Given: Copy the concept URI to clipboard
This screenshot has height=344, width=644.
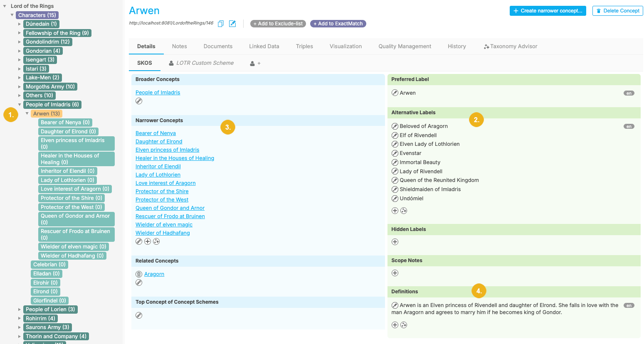Looking at the screenshot, I should click(221, 24).
